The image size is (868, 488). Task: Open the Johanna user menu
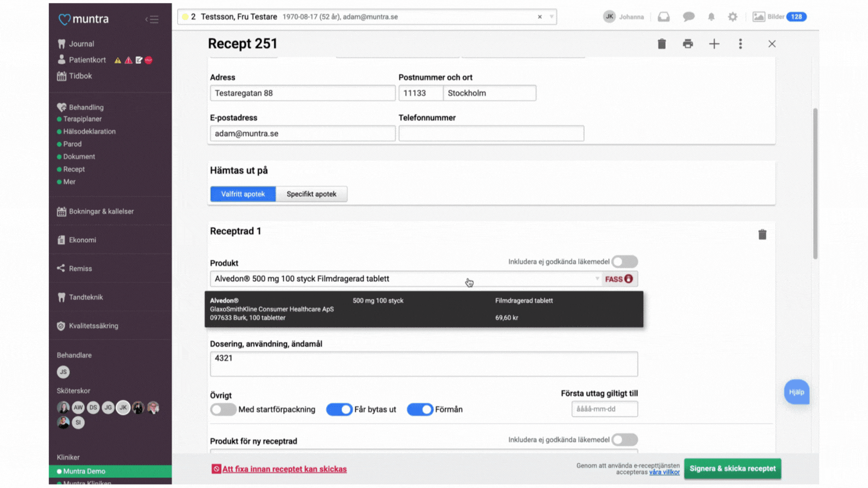pos(624,17)
